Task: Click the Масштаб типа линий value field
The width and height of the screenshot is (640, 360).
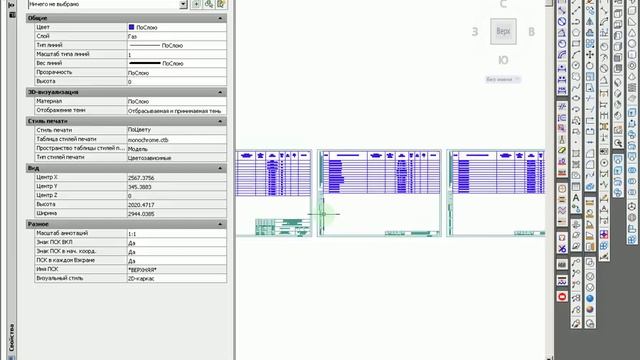Action: (177, 54)
